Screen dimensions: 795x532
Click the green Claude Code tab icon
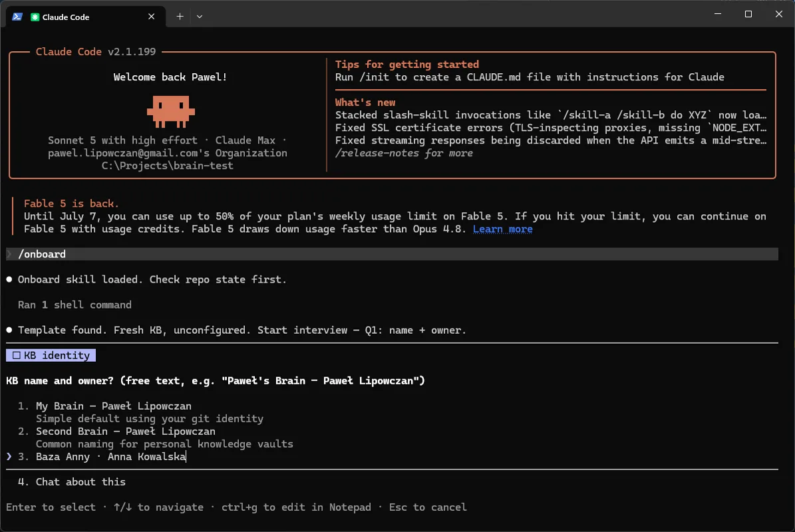tap(35, 17)
